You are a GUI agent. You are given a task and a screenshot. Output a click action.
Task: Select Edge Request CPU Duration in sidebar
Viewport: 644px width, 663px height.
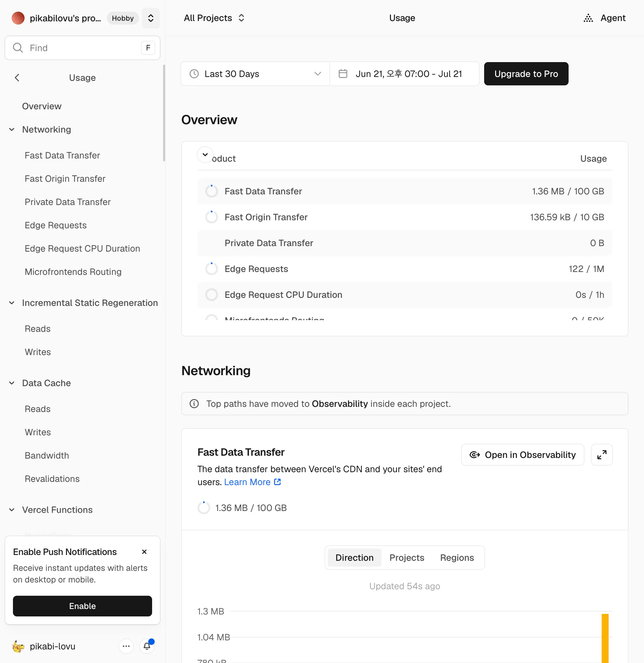(x=82, y=249)
